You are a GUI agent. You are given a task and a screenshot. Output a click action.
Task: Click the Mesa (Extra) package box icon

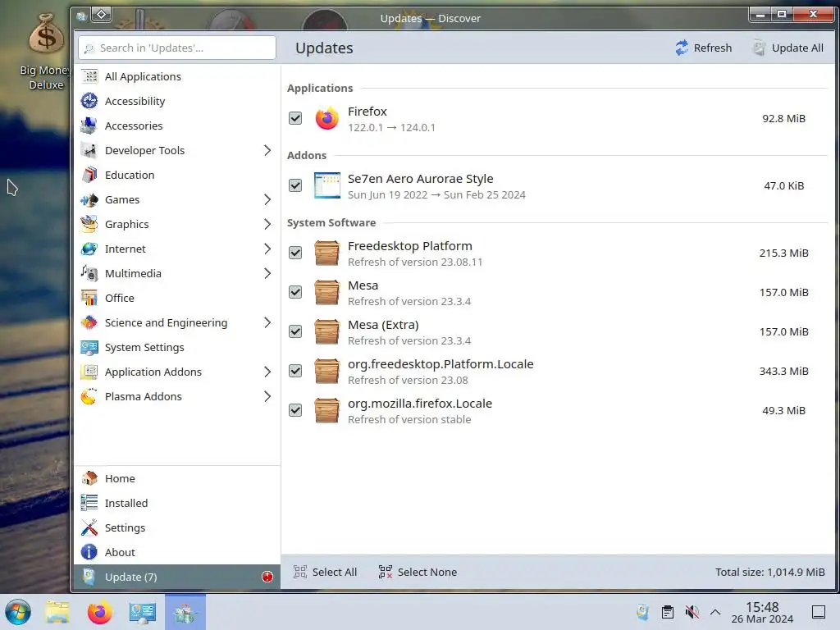click(x=326, y=331)
